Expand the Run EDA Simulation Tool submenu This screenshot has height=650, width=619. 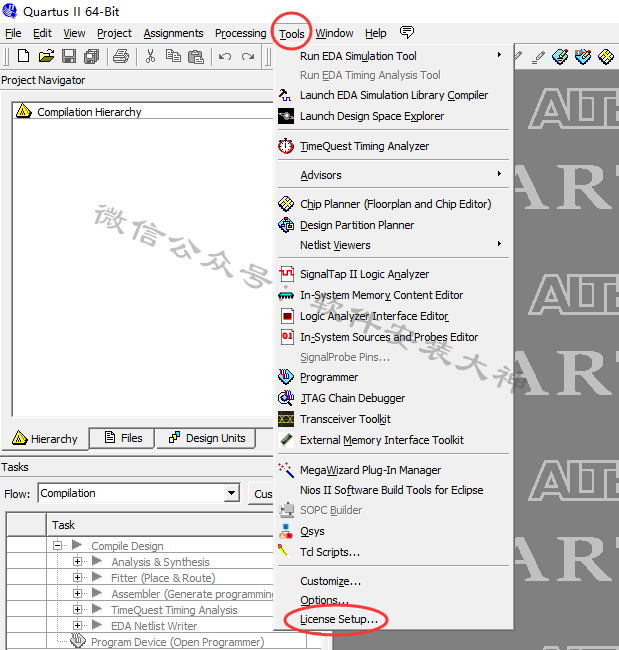499,55
